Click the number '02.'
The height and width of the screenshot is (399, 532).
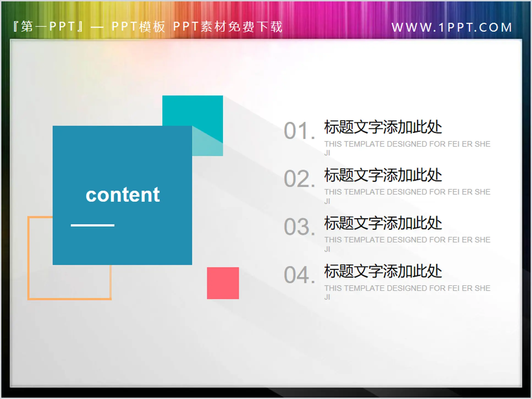tap(299, 179)
